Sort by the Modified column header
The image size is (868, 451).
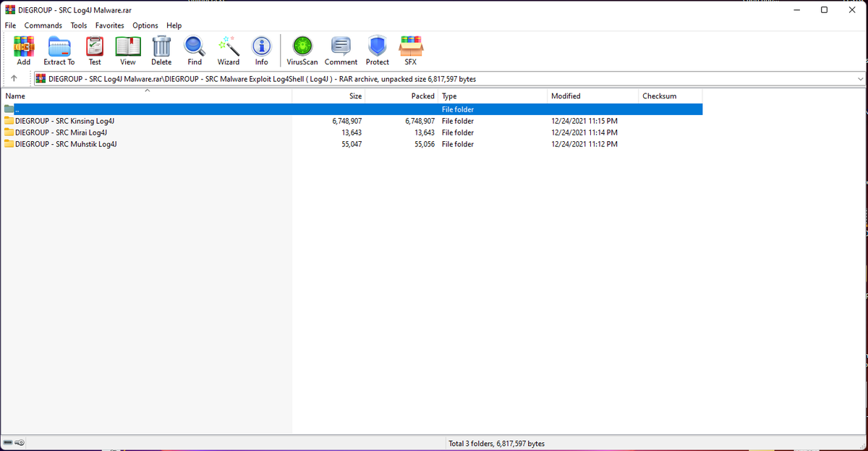coord(592,96)
